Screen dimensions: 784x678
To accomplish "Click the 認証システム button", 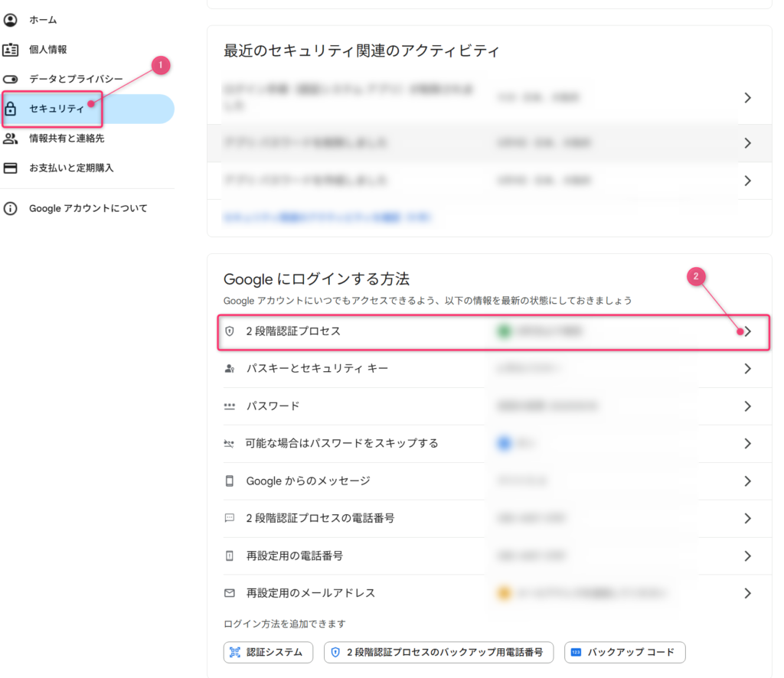I will pos(268,652).
